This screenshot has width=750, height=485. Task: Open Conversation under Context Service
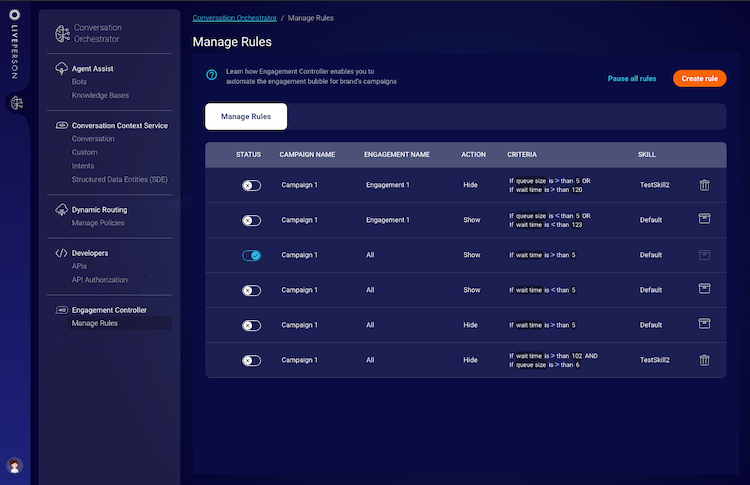point(93,139)
